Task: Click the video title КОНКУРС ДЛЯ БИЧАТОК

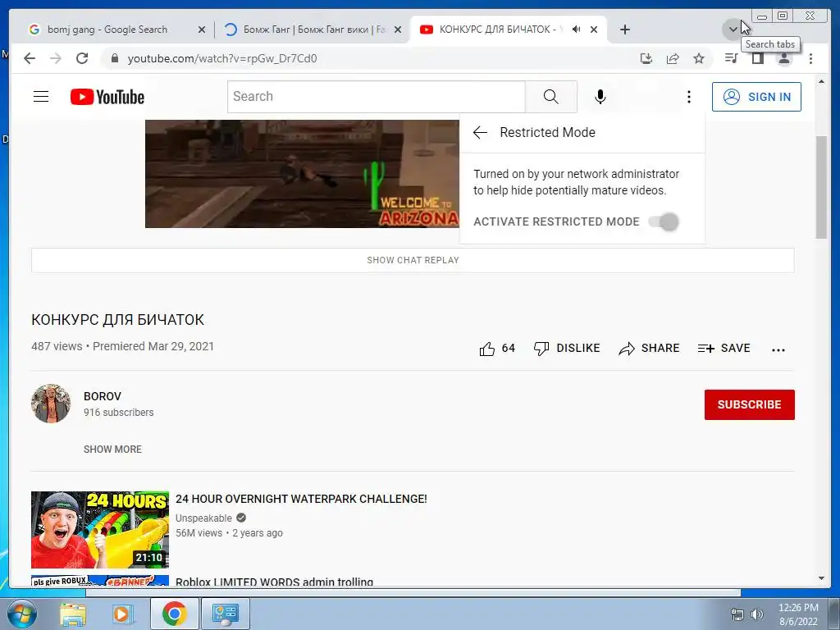Action: (x=118, y=320)
